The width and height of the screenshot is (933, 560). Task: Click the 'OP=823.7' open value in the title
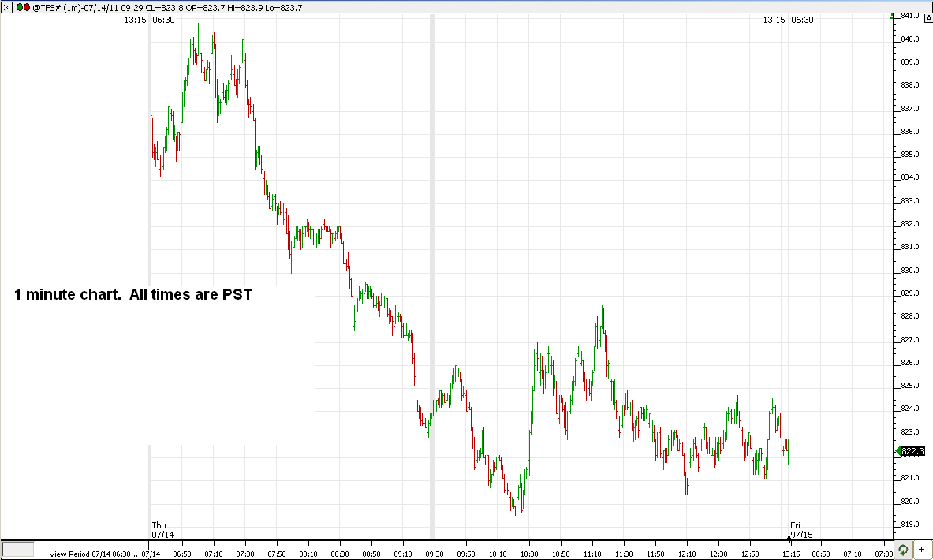(x=206, y=8)
